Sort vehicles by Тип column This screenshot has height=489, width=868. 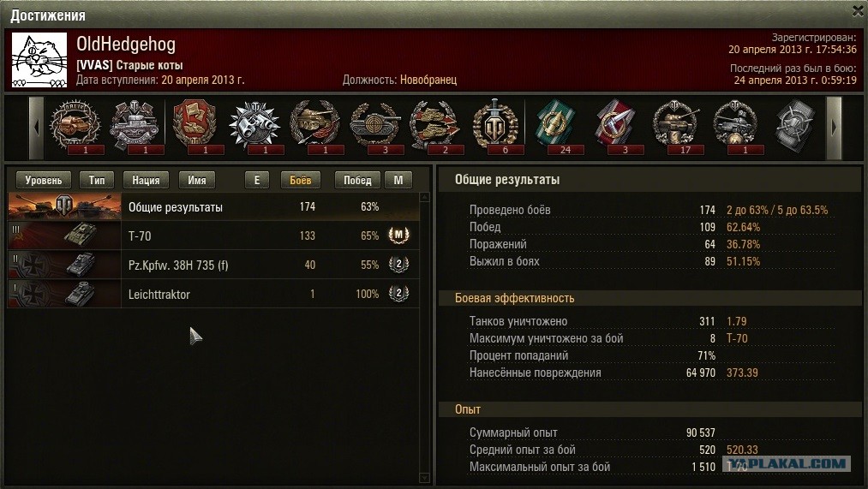pos(97,180)
